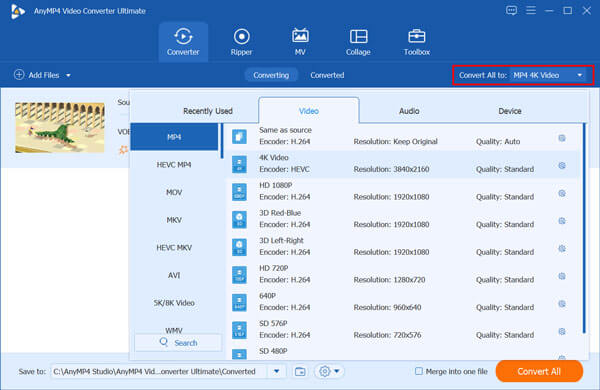The height and width of the screenshot is (390, 600).
Task: Select 5K/8K Video format category
Action: [x=174, y=303]
